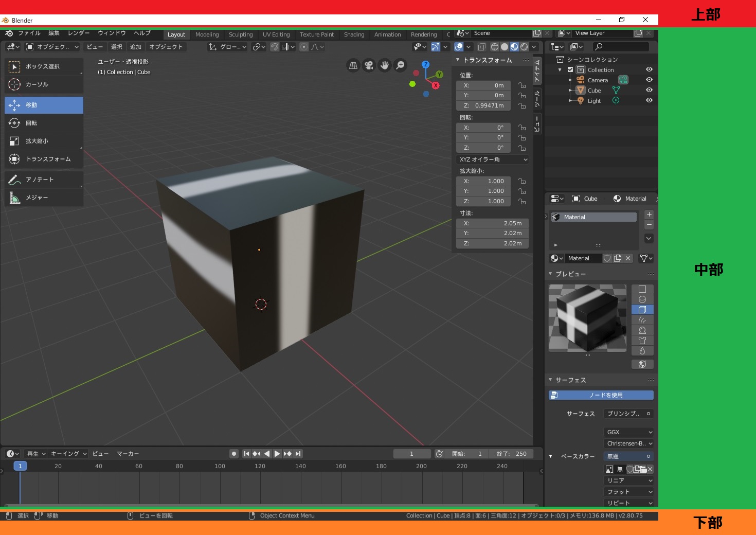Open the オブジェクト mode dropdown

(52, 47)
